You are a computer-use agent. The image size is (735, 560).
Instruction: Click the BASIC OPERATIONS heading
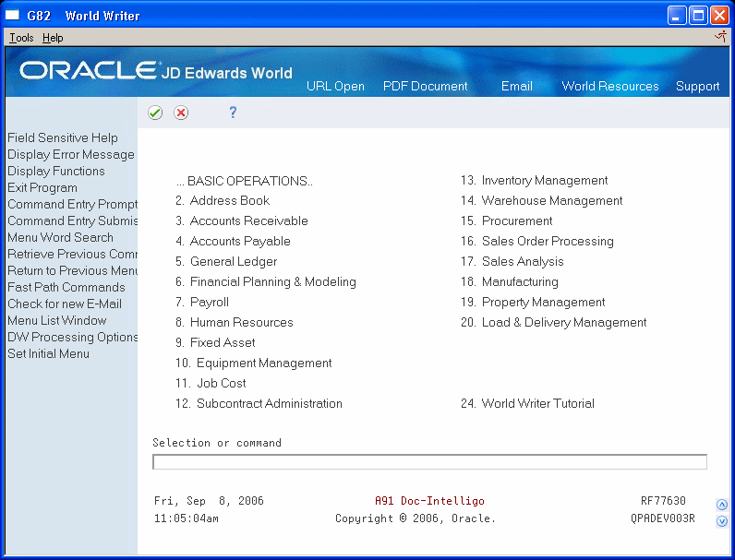[x=244, y=181]
